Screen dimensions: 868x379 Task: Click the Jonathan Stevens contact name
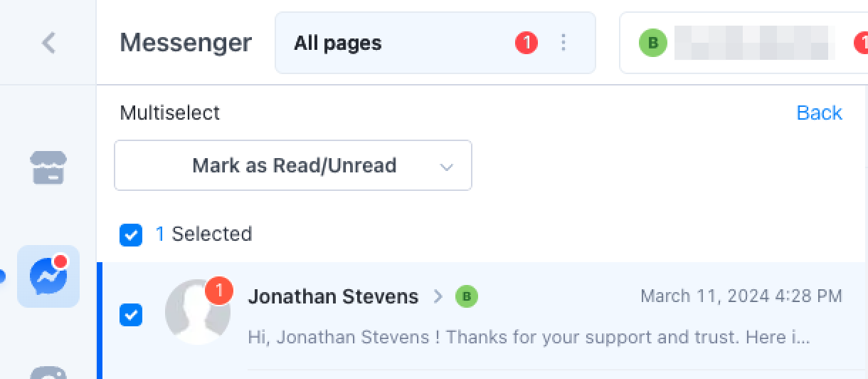[x=333, y=296]
